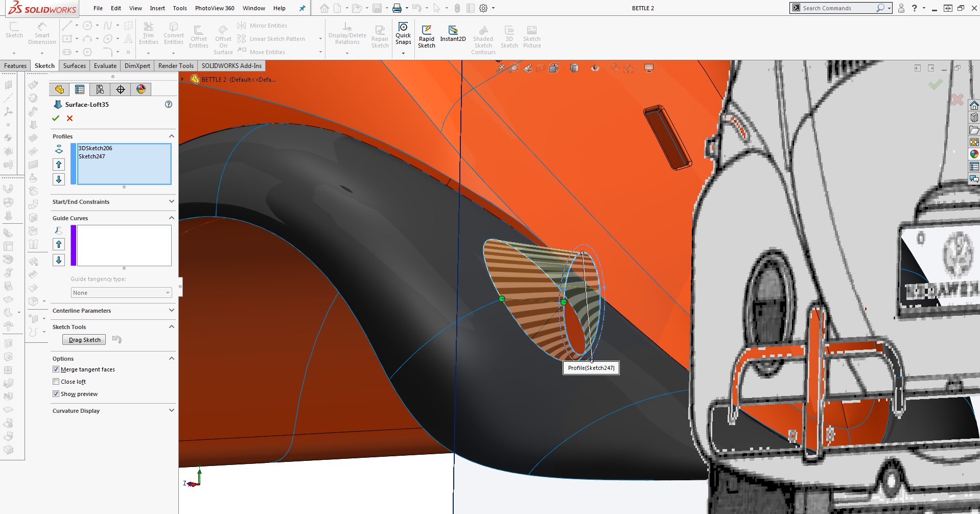Select 3DSketch206 in the Profiles list
The image size is (980, 514).
96,148
